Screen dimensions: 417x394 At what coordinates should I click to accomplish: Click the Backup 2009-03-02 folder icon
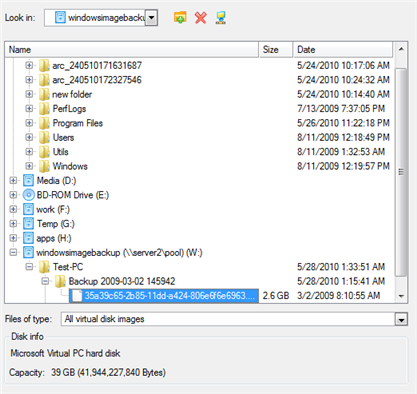(60, 281)
